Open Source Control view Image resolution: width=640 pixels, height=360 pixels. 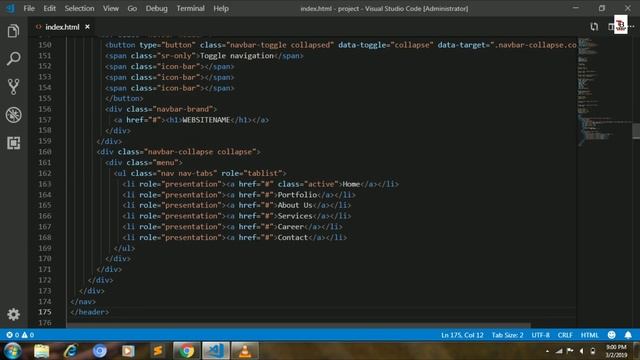(13, 87)
